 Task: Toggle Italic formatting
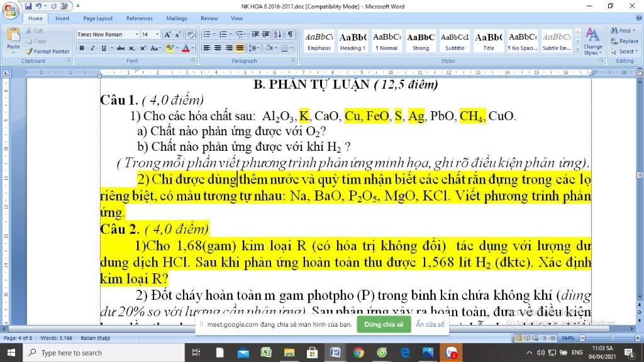point(92,48)
